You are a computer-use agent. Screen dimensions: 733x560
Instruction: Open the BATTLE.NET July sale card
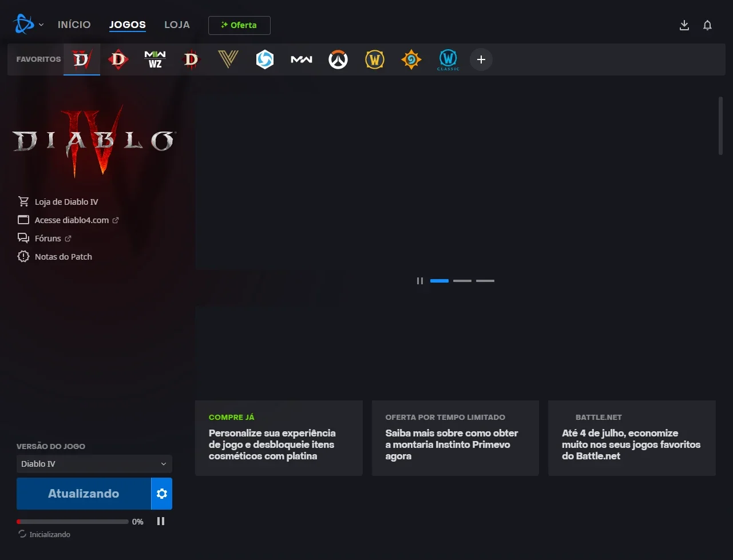632,438
